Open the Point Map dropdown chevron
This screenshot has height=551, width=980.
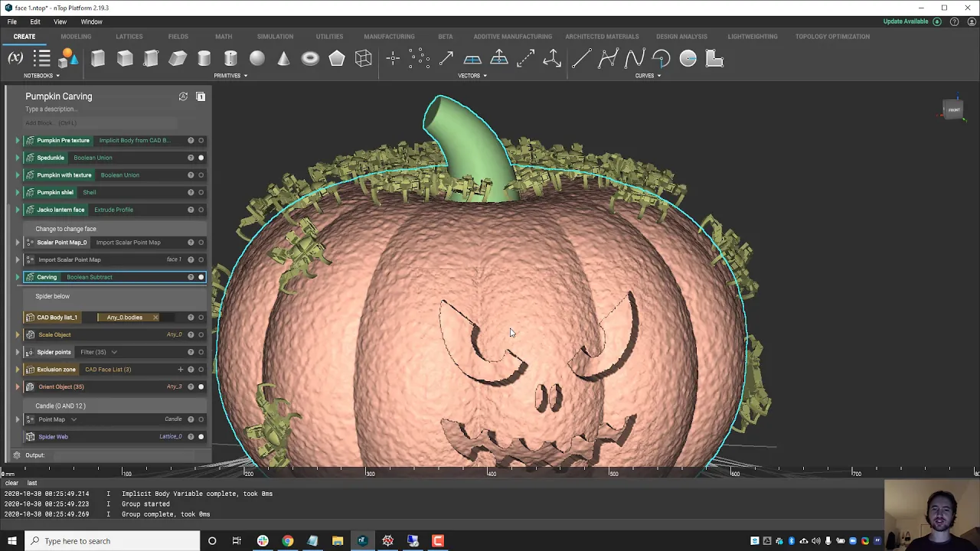pyautogui.click(x=73, y=419)
